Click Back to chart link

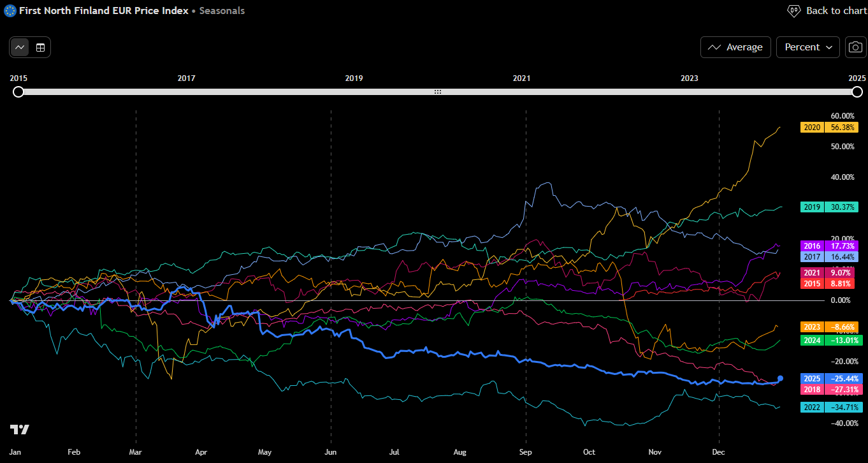point(836,11)
